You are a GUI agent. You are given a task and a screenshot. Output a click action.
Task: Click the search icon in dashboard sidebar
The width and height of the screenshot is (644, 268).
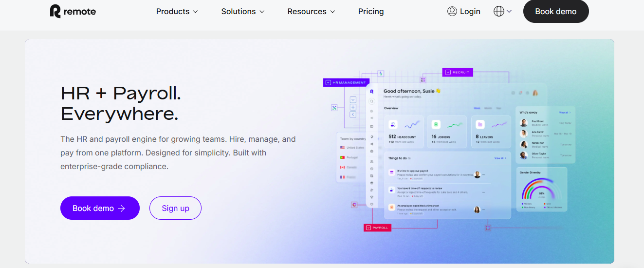[371, 101]
